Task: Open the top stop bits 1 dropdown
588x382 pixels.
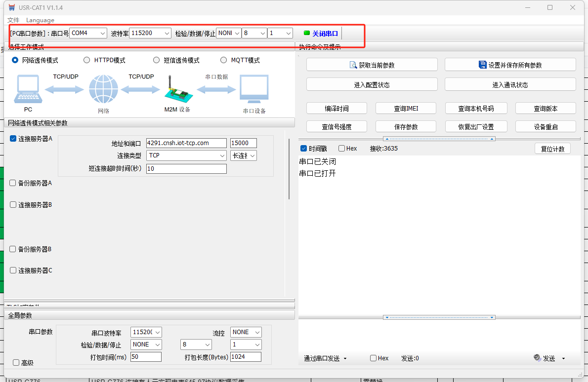Action: tap(280, 33)
